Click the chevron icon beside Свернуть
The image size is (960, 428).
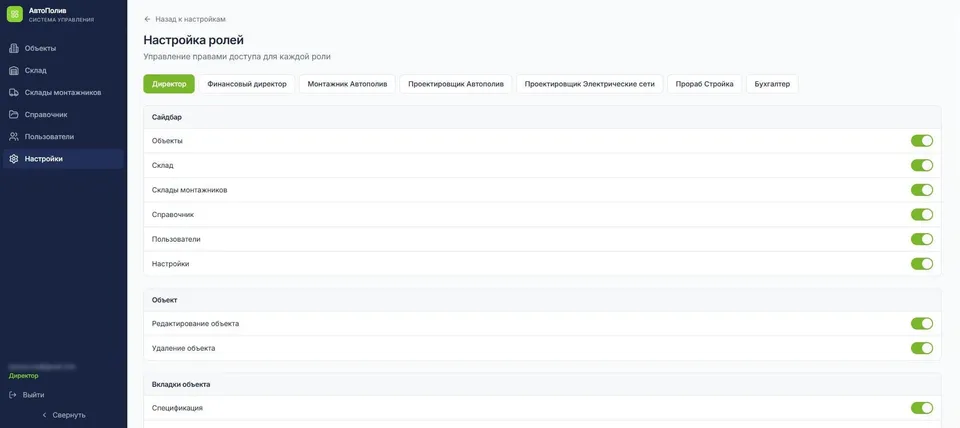[44, 415]
